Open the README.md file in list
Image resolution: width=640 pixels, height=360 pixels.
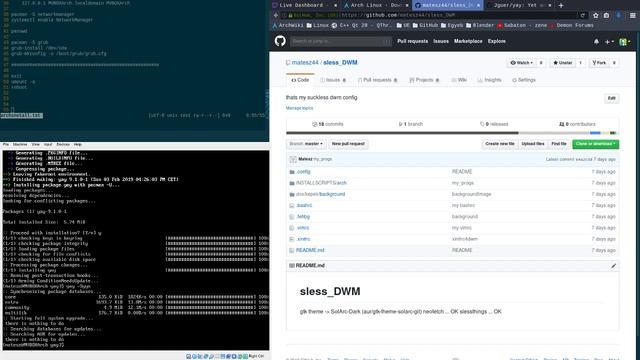coord(310,250)
